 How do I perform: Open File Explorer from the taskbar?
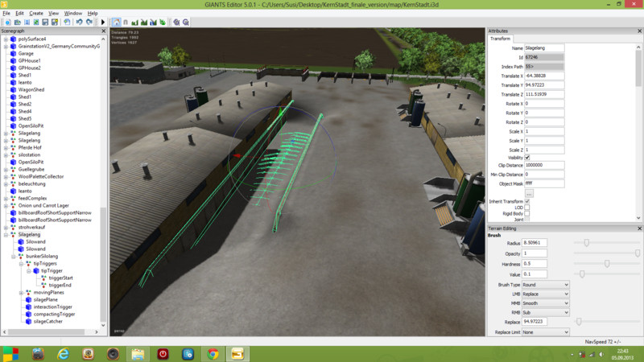point(138,353)
